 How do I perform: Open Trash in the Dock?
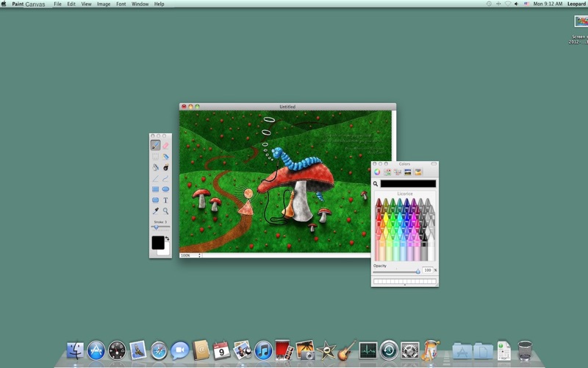point(525,350)
